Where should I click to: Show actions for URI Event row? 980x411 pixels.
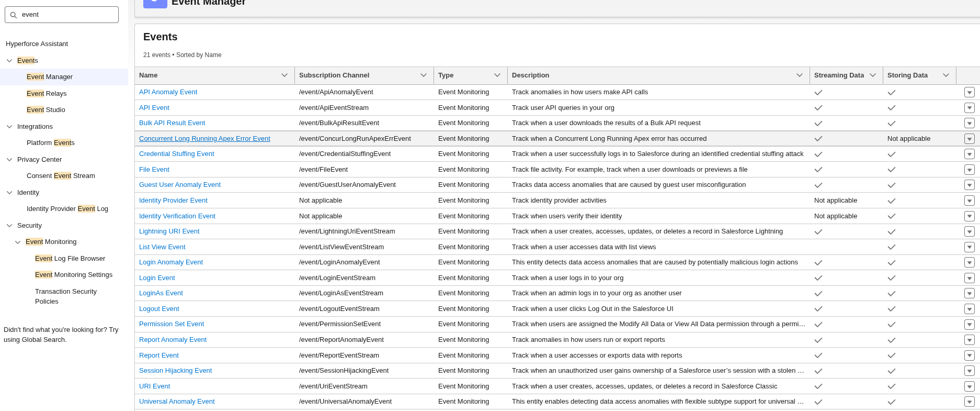click(969, 386)
